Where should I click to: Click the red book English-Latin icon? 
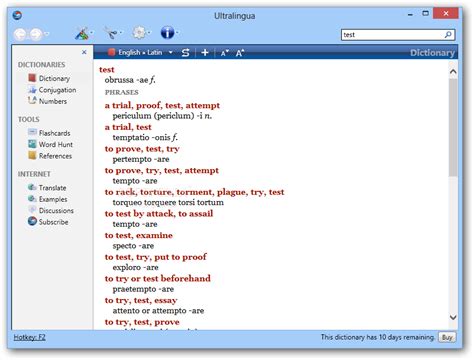(112, 52)
